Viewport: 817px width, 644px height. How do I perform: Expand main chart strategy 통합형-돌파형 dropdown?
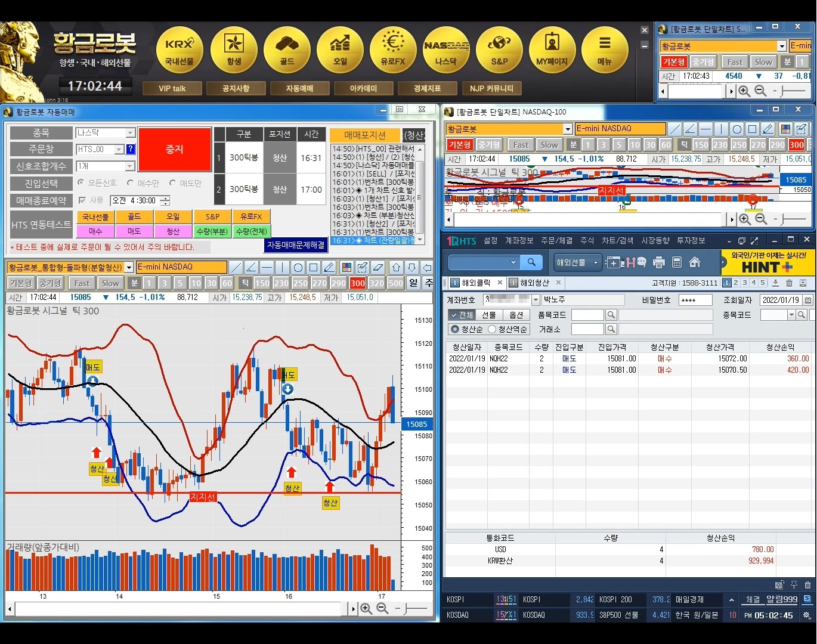pos(129,268)
